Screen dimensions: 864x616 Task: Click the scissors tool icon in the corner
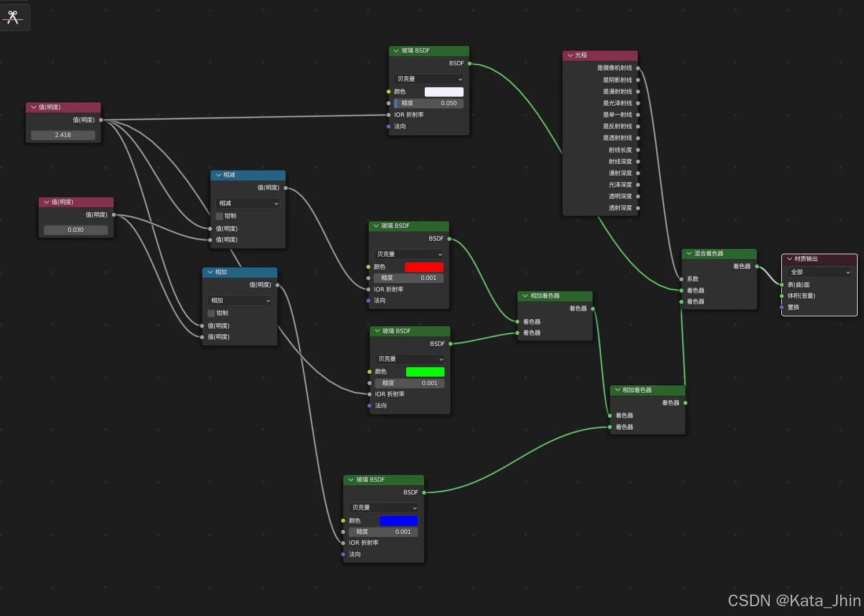[13, 17]
